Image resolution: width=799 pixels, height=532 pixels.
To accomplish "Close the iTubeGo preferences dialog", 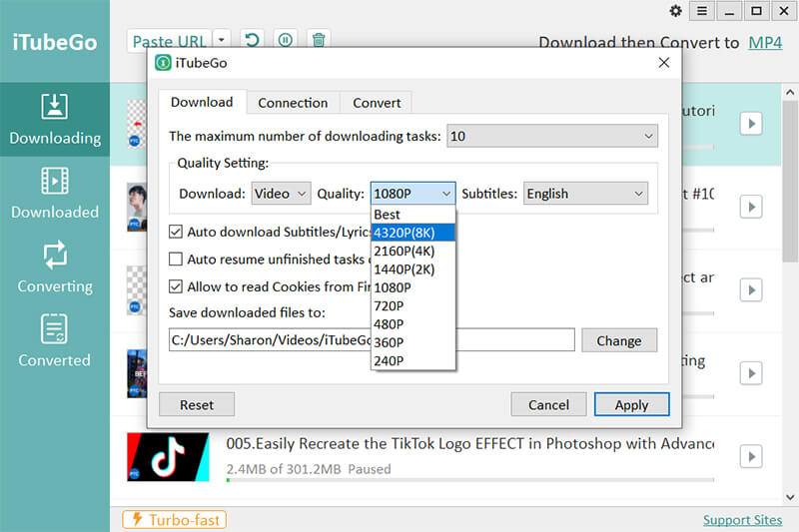I will (663, 63).
